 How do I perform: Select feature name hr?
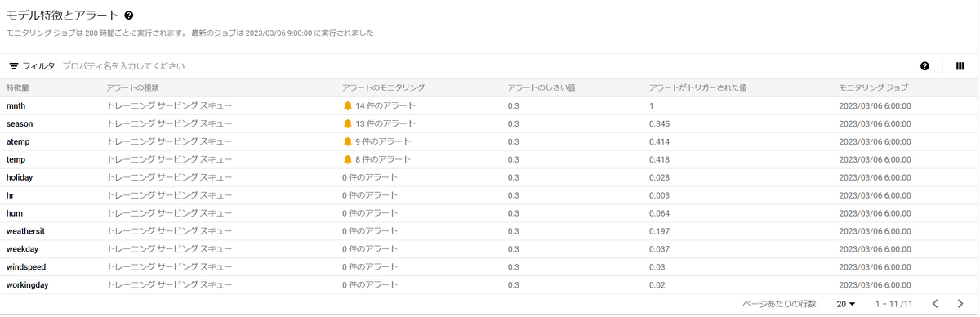pos(10,195)
